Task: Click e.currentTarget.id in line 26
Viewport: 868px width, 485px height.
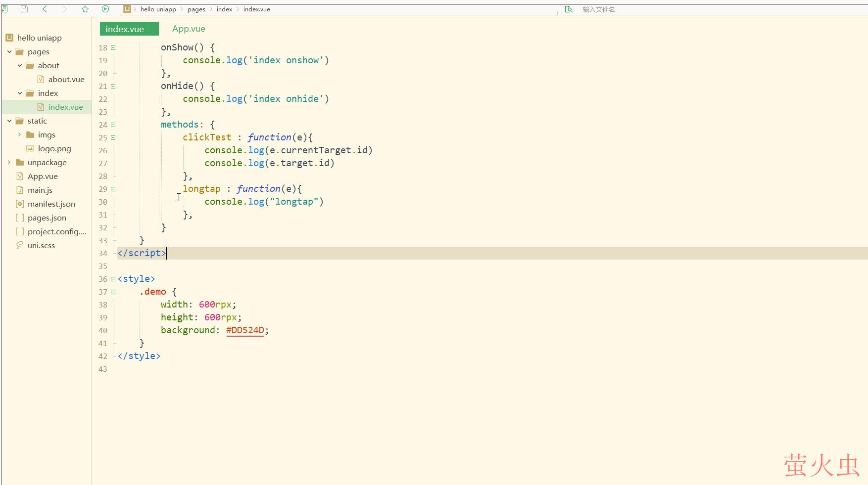Action: tap(319, 150)
